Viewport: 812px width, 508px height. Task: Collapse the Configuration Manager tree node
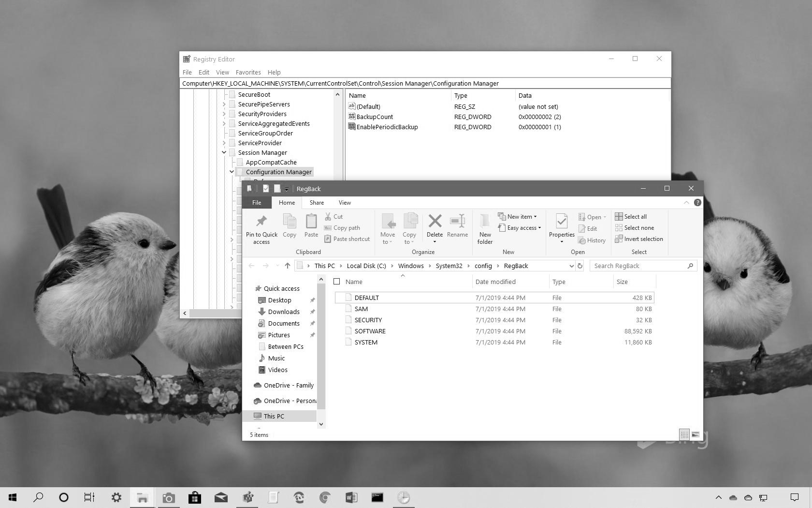pyautogui.click(x=232, y=172)
